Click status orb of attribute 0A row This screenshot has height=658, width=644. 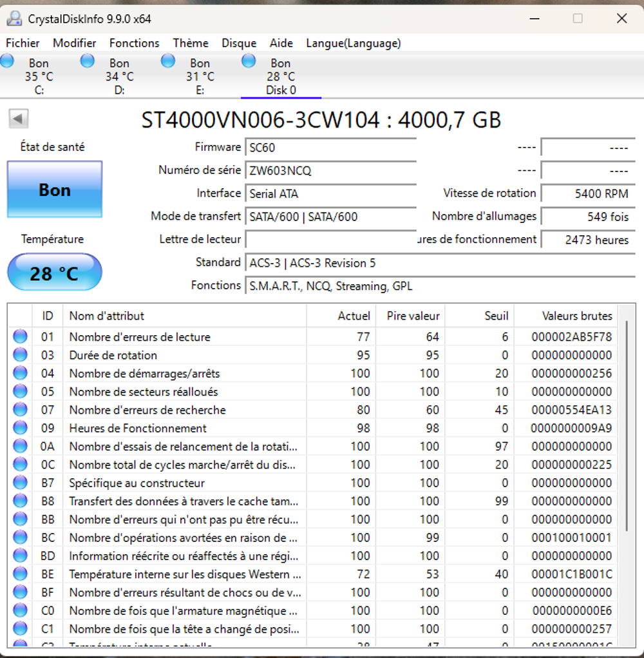point(20,446)
